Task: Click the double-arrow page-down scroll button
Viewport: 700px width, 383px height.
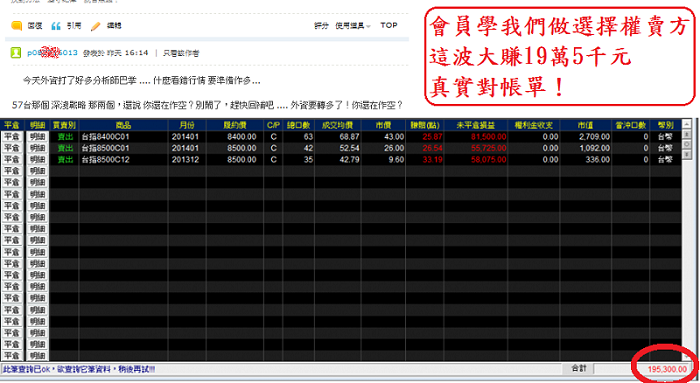Action: 687,154
